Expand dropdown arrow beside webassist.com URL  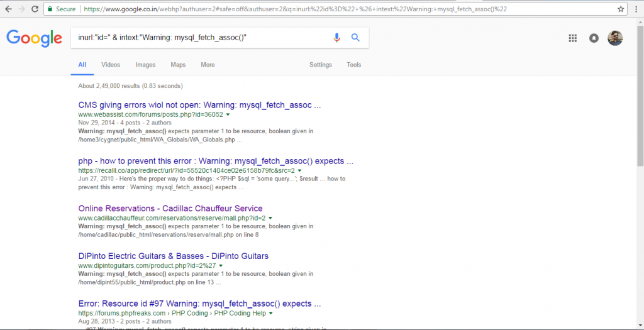click(x=228, y=115)
